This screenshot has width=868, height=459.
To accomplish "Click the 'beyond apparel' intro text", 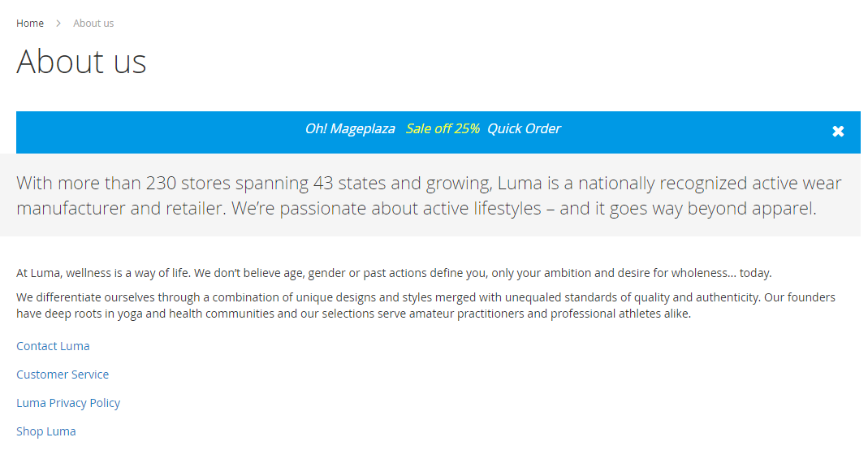I will pos(752,208).
